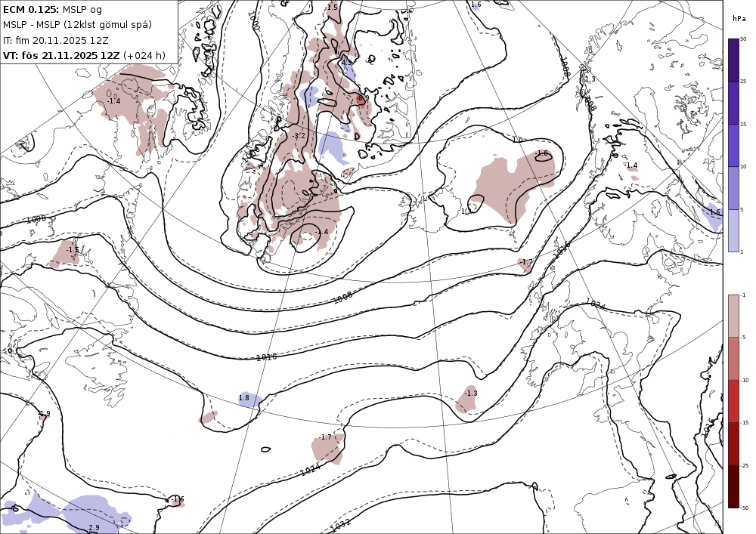Screen dimensions: 756x534
Task: Click the maroon -25 to -50 legend segment
Action: [x=733, y=486]
